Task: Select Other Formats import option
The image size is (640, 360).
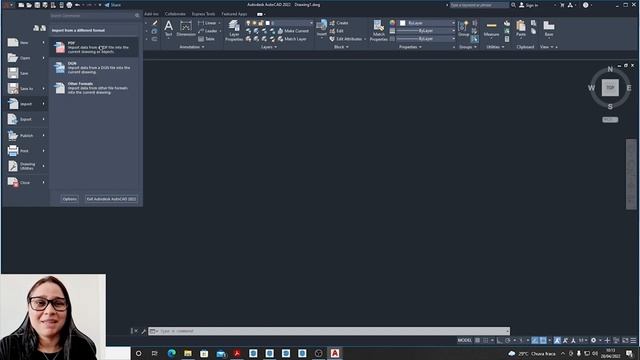Action: coord(94,88)
